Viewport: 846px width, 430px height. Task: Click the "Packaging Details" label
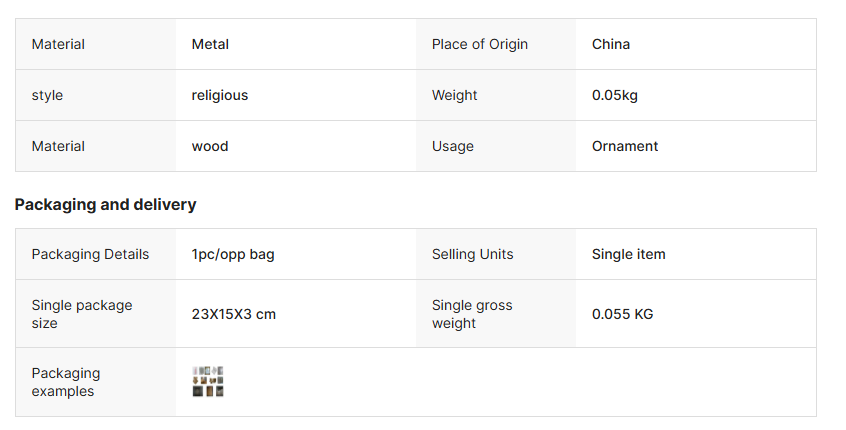point(90,254)
